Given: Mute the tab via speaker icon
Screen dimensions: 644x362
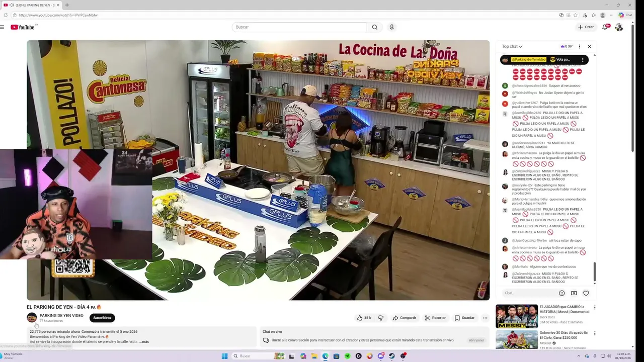Looking at the screenshot, I should click(12, 5).
